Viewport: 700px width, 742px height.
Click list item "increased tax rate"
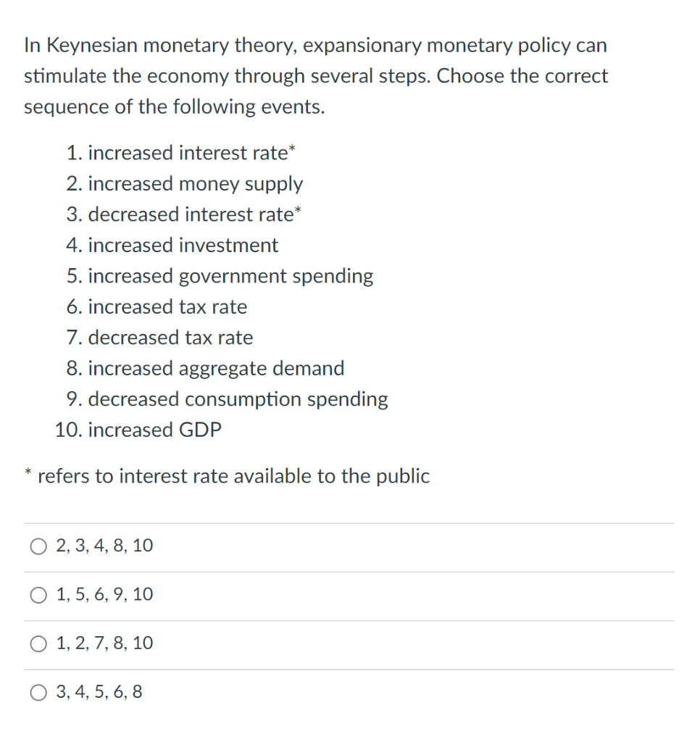click(x=157, y=307)
